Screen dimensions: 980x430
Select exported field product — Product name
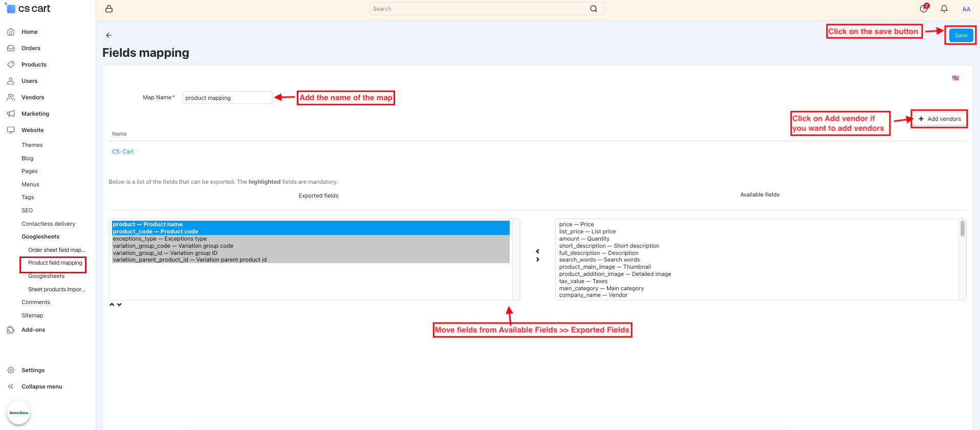coord(311,224)
